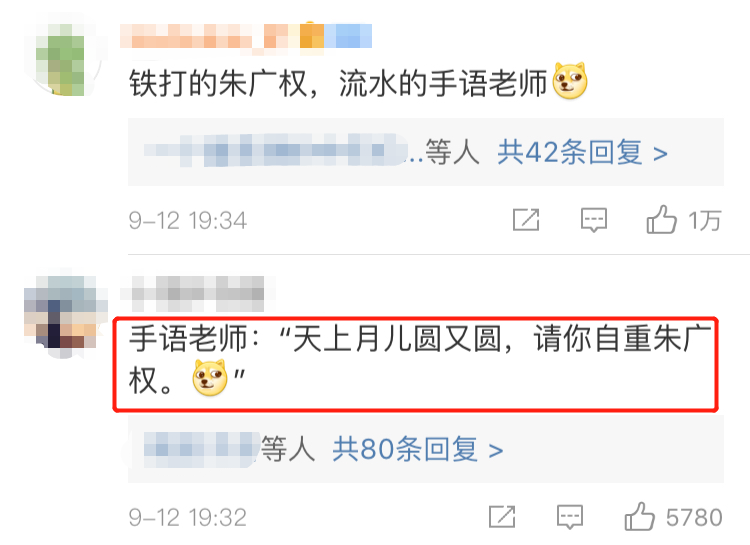Open the gray blurred username of the second commenter
This screenshot has height=545, width=750.
pos(198,289)
